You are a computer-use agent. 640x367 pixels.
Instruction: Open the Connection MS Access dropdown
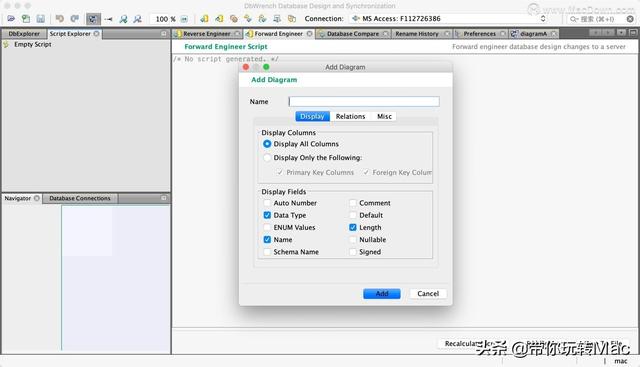coord(448,19)
